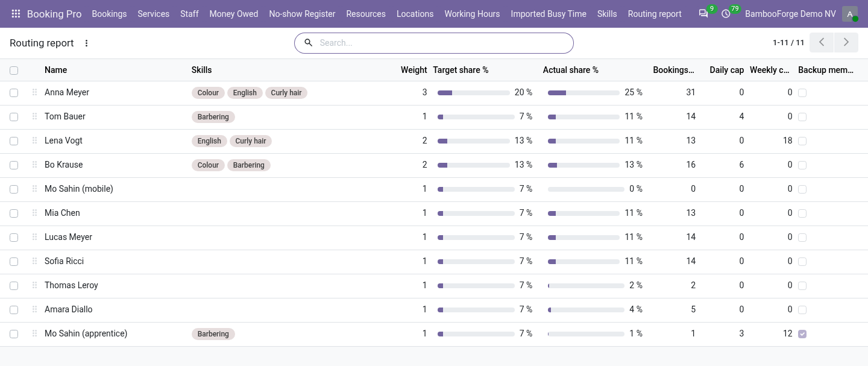Grab the drag handle for Anna Meyer
The image size is (868, 366).
34,92
